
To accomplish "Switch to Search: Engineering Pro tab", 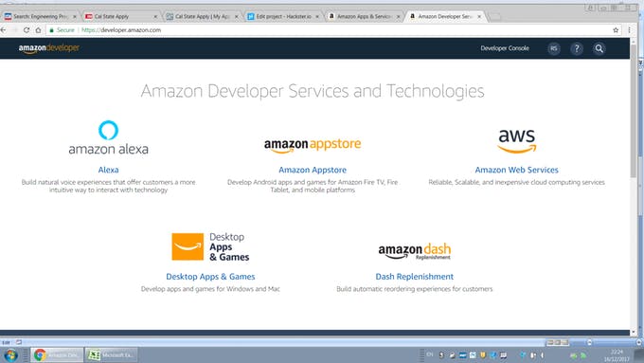I will [40, 16].
